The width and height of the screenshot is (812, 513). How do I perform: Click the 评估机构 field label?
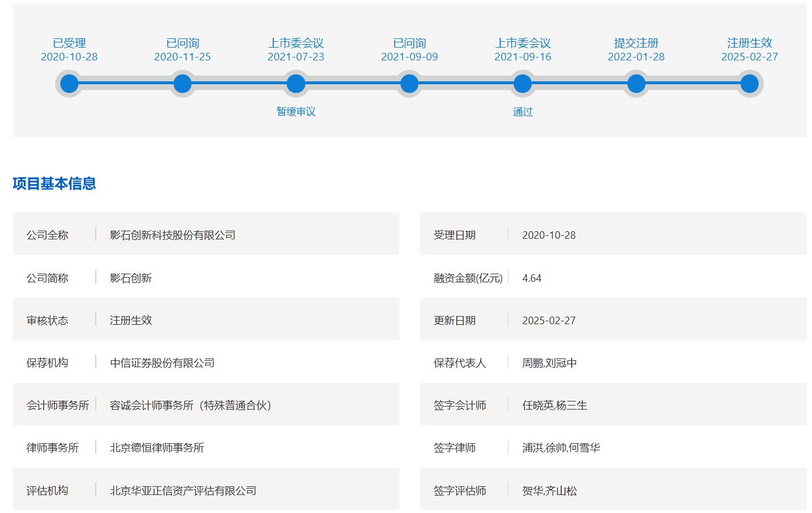tap(47, 491)
